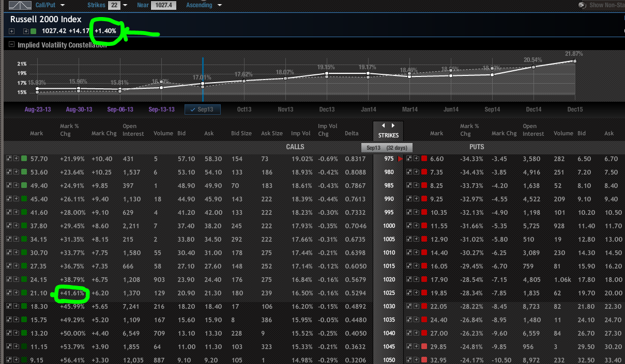Click the add plus icon for the 57.70 call
625x364 pixels.
(16, 159)
